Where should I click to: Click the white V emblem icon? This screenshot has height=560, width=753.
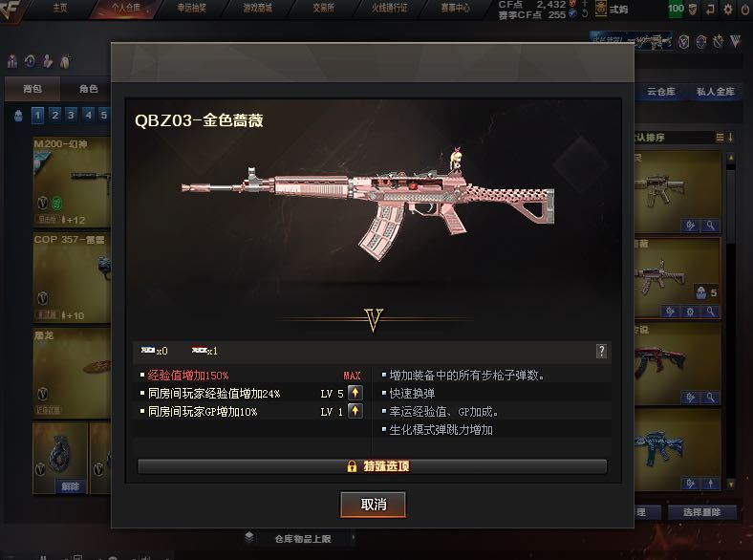coord(735,42)
